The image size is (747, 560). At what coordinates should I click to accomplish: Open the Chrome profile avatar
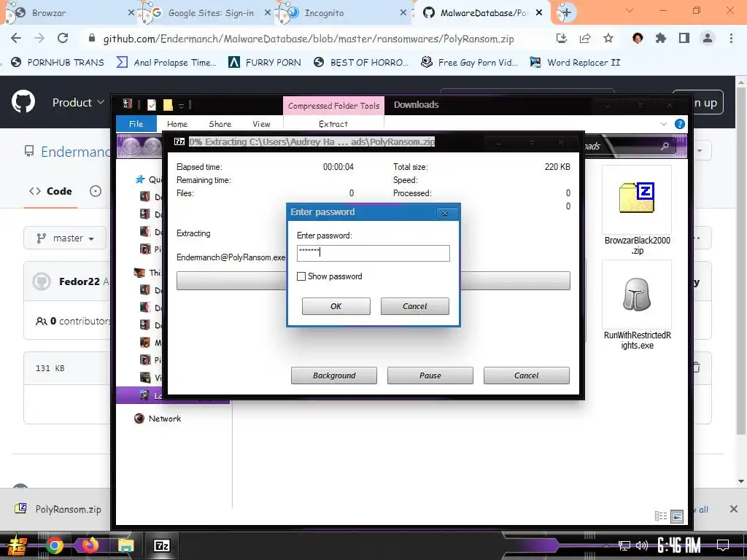point(708,38)
